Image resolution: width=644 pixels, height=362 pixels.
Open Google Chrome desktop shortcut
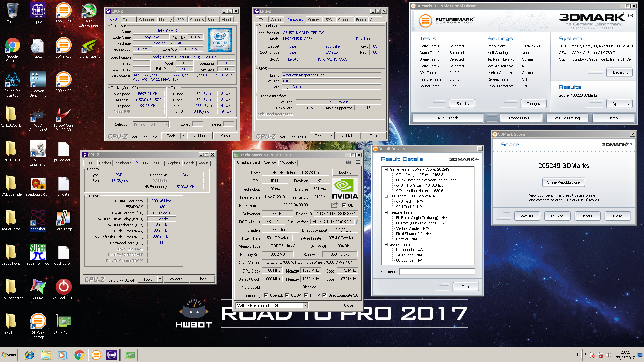point(12,50)
